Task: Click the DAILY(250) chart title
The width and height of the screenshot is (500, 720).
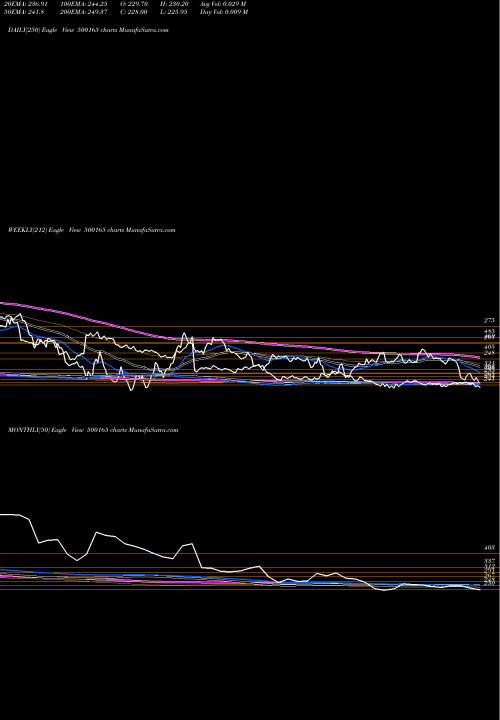Action: tap(88, 30)
